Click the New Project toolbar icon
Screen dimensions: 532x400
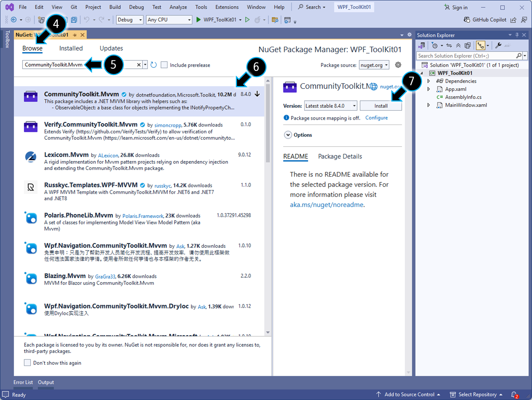(x=41, y=20)
